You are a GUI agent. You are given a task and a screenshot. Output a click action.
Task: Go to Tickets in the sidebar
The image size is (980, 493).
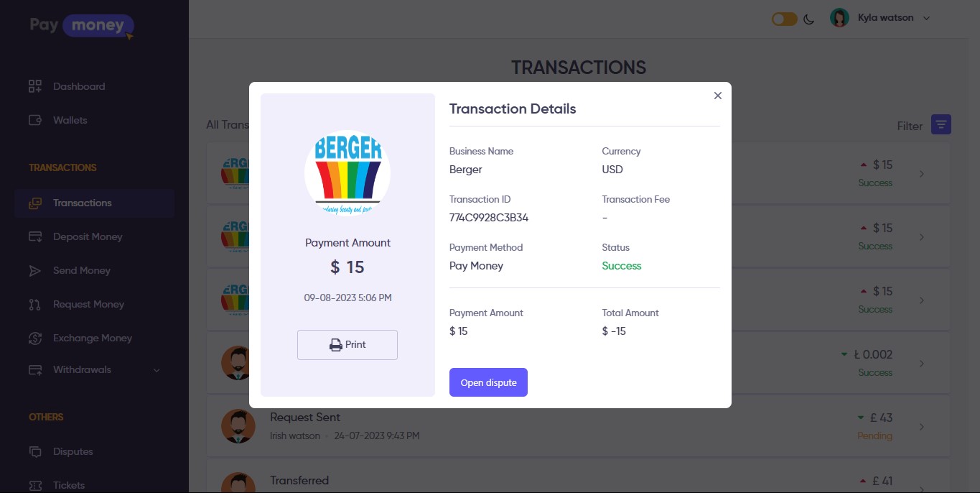pos(69,485)
